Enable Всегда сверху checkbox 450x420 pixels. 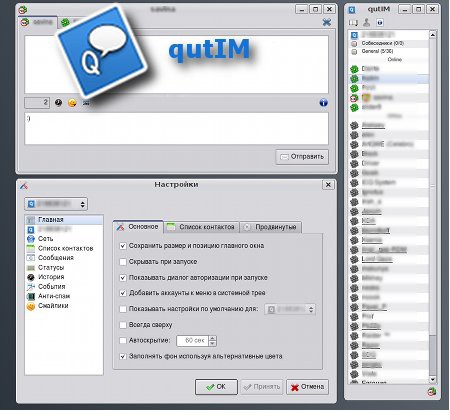[x=123, y=325]
